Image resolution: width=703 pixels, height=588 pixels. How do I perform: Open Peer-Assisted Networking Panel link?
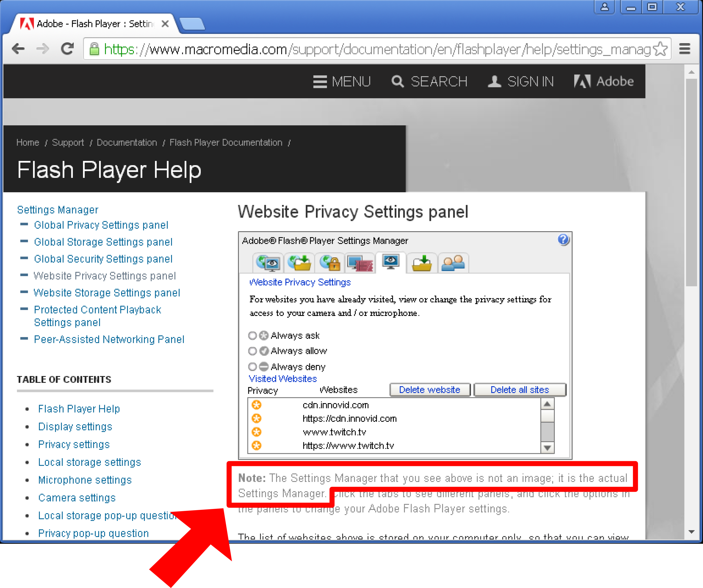click(109, 339)
